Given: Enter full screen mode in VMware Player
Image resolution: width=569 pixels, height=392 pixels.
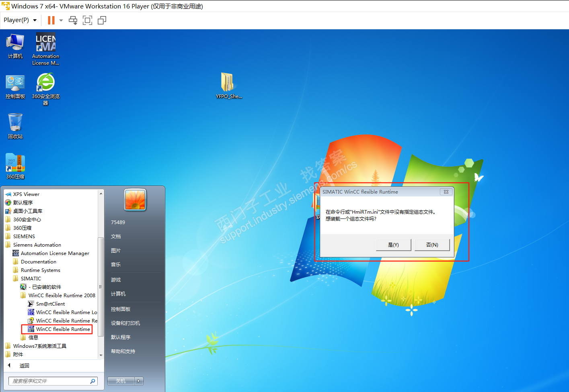Looking at the screenshot, I should click(x=87, y=20).
